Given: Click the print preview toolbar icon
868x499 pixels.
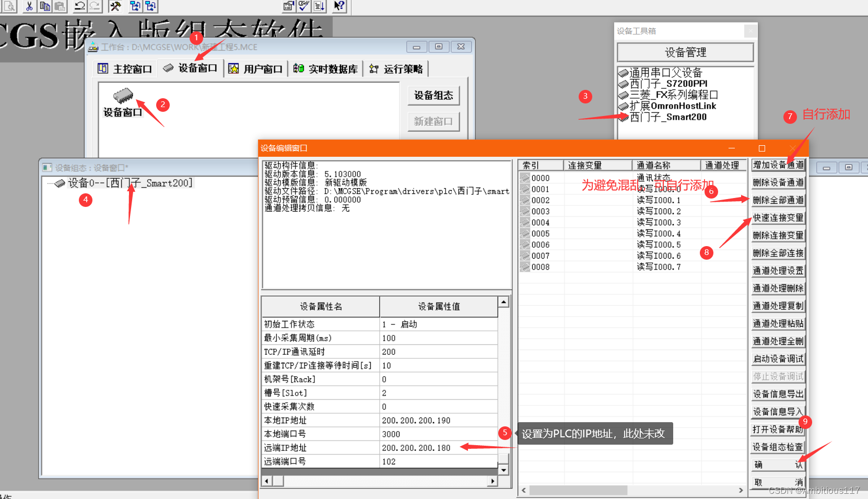Looking at the screenshot, I should 9,6.
